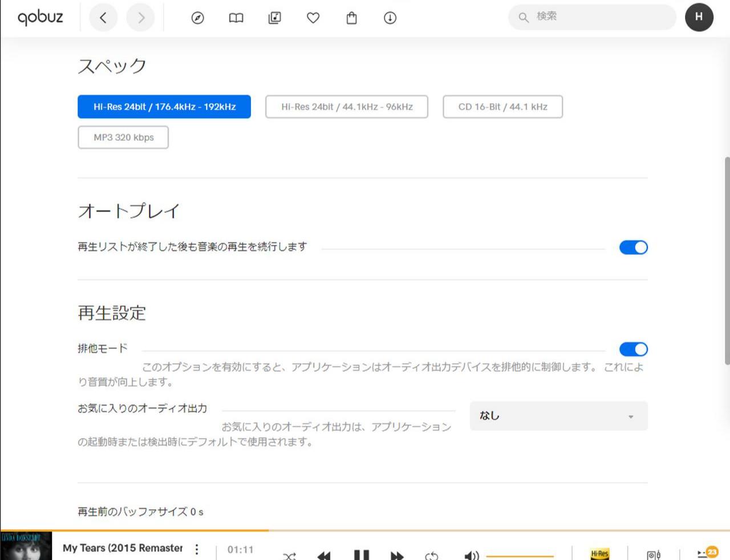
Task: Go back with the left arrow button
Action: click(x=103, y=18)
